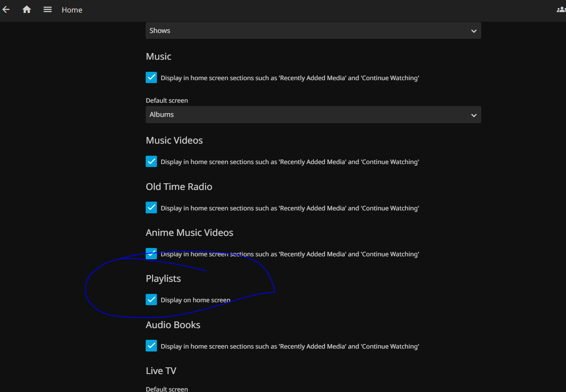Screen dimensions: 566x392
Task: Open the SyncPlay group icon at top right
Action: tap(561, 10)
